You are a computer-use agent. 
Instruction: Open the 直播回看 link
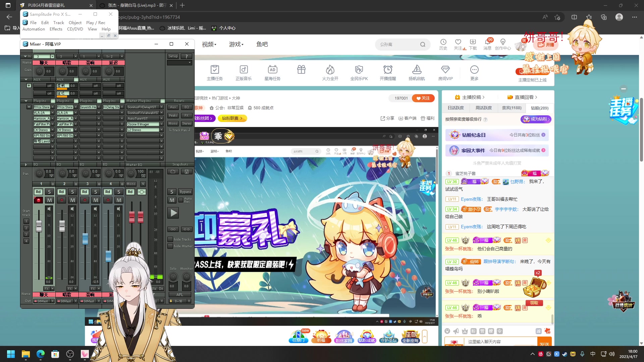pos(523,97)
